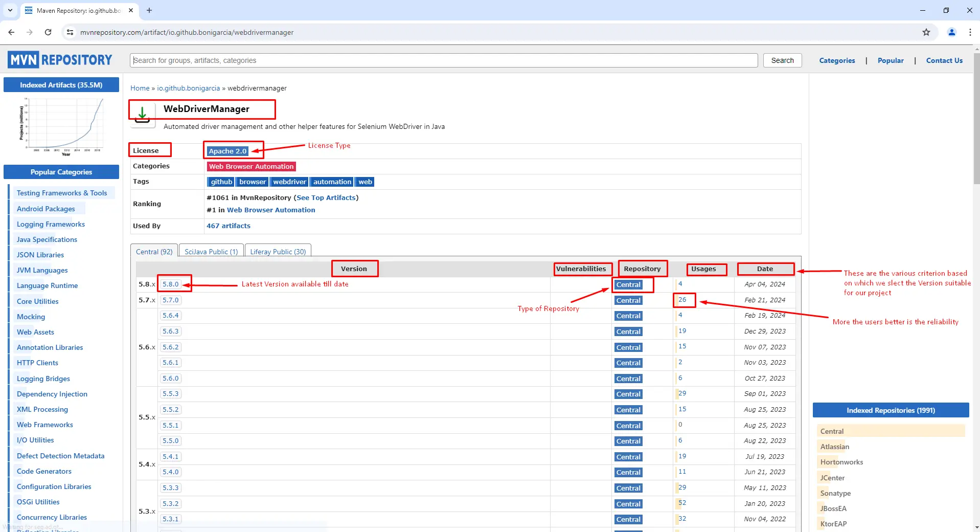Open the browser profile icon
980x532 pixels.
(x=951, y=32)
